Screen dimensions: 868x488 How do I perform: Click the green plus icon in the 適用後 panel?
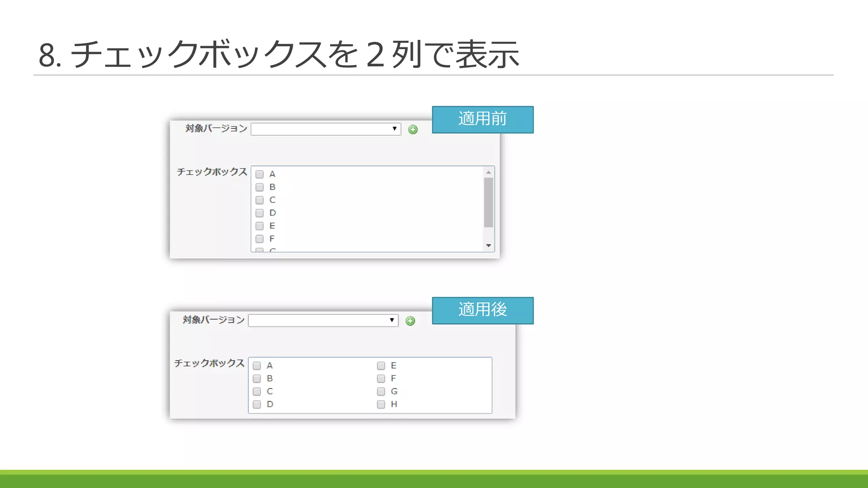pyautogui.click(x=410, y=321)
